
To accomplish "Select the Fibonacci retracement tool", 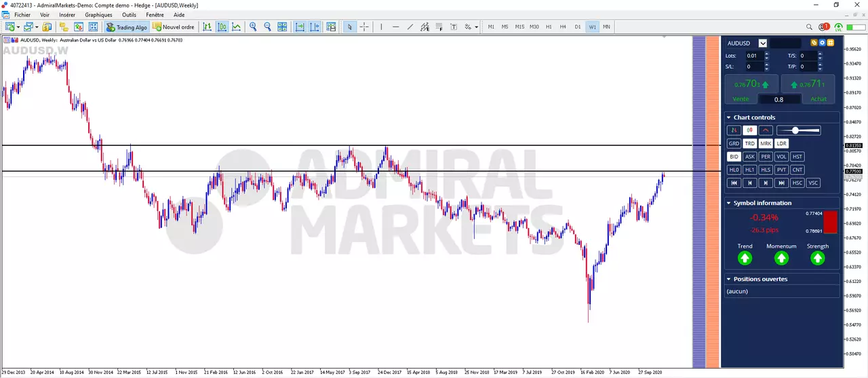I will point(439,27).
